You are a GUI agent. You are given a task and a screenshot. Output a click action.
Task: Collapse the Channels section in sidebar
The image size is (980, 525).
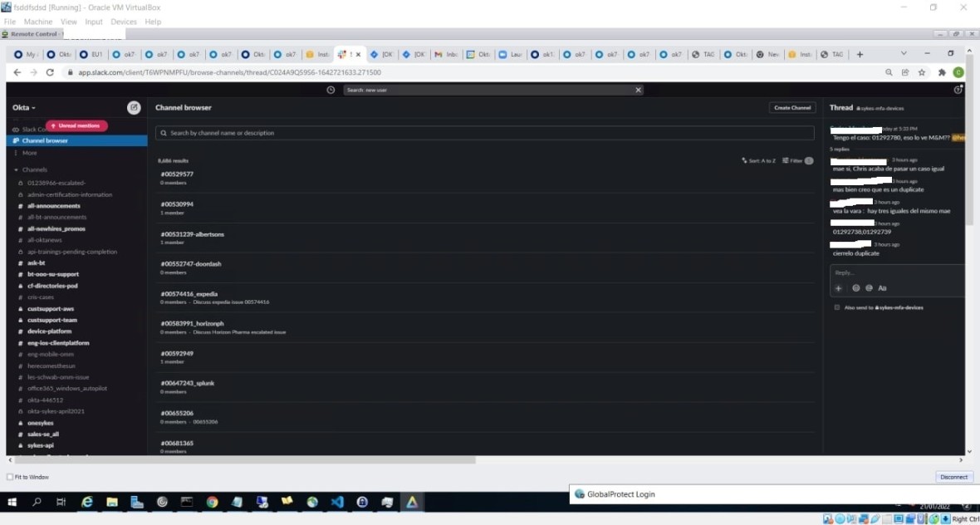(17, 169)
